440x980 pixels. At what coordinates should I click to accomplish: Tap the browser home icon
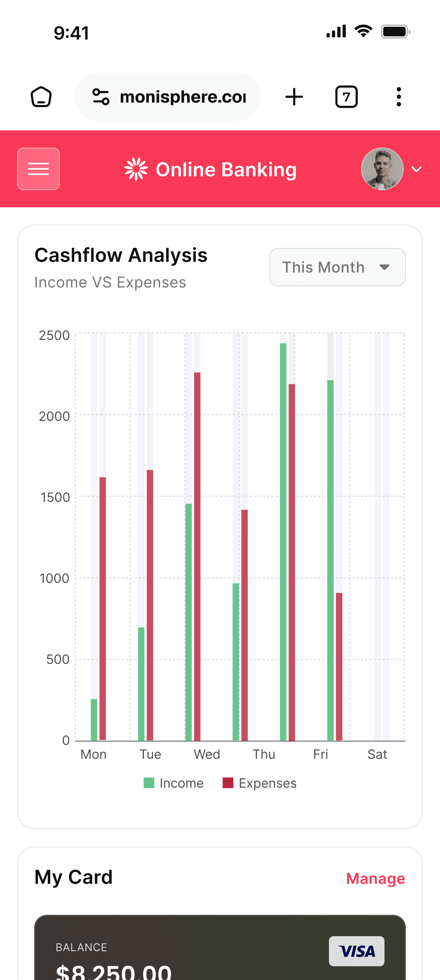(x=41, y=97)
